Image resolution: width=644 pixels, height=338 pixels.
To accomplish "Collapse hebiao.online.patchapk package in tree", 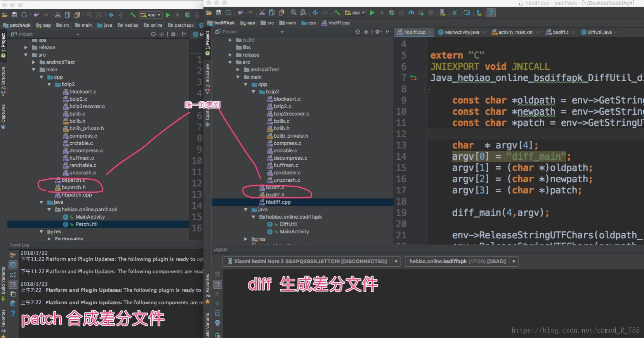I will (x=49, y=209).
